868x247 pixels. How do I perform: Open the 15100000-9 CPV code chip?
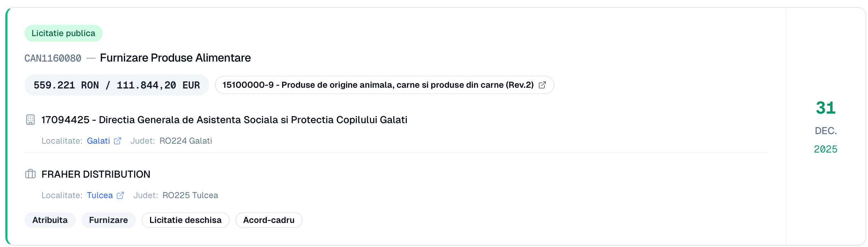[x=378, y=85]
